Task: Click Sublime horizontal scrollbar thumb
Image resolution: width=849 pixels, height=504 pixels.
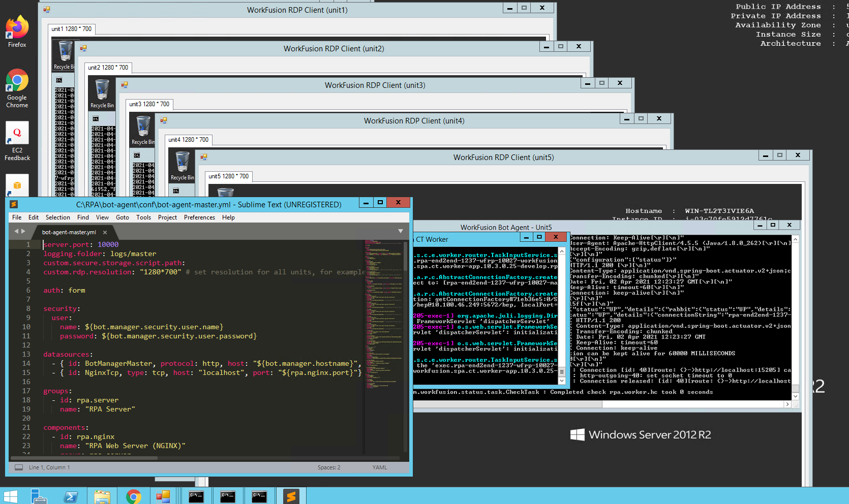Action: click(84, 458)
